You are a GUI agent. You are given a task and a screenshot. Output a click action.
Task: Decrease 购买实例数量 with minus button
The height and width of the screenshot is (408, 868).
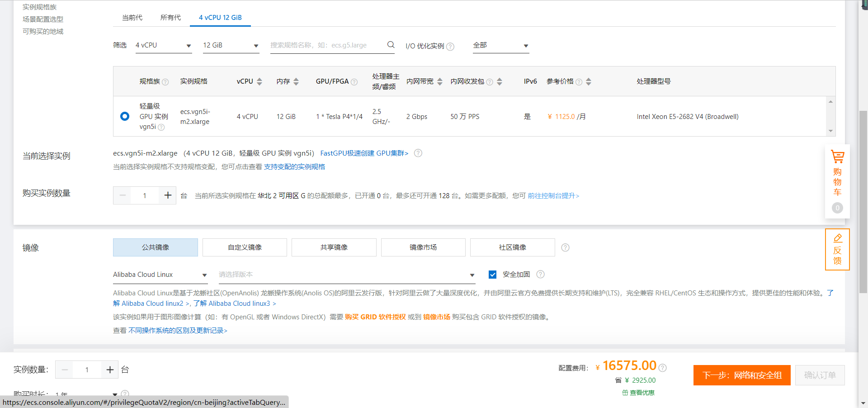[123, 195]
